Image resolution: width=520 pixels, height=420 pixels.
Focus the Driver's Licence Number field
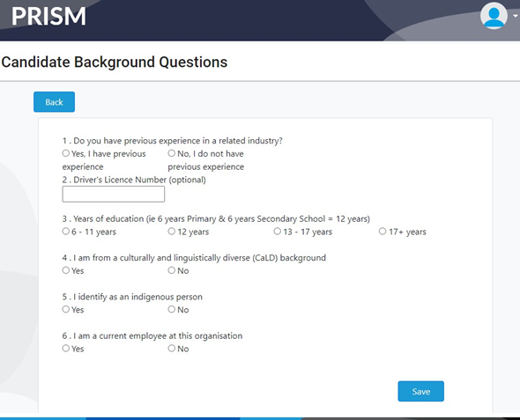(x=114, y=194)
